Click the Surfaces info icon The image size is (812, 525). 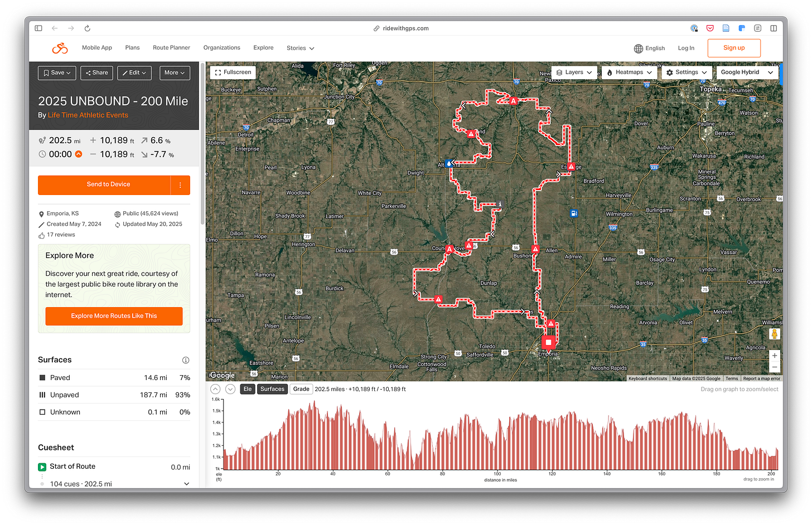(186, 360)
